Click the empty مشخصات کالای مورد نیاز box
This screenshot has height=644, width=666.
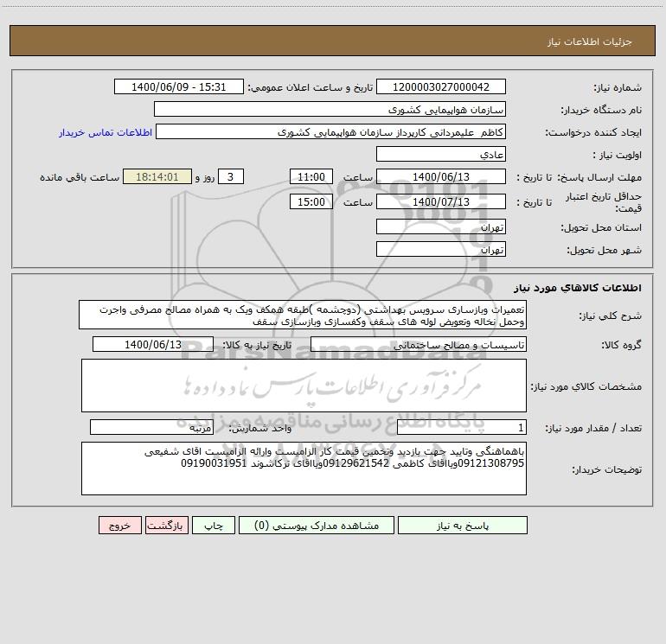(304, 386)
